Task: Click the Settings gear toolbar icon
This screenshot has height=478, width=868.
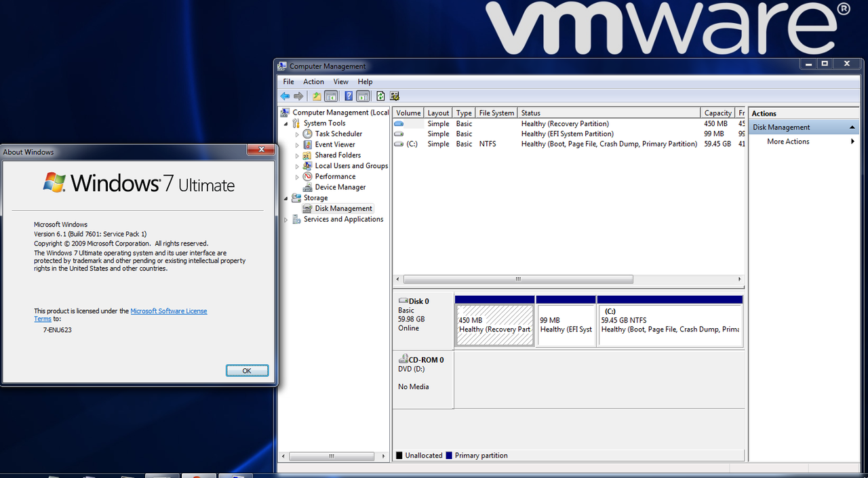Action: 395,96
